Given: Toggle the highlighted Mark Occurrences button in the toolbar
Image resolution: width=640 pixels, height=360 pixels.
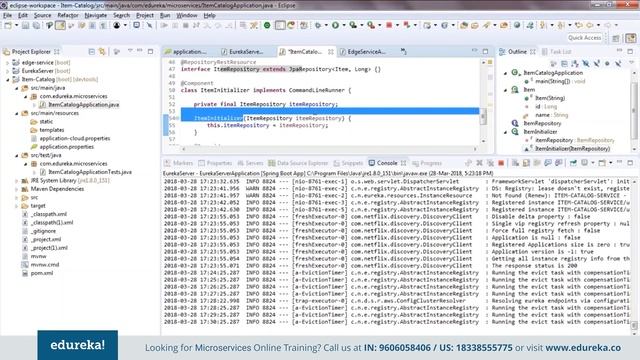Looking at the screenshot, I should coord(60,25).
